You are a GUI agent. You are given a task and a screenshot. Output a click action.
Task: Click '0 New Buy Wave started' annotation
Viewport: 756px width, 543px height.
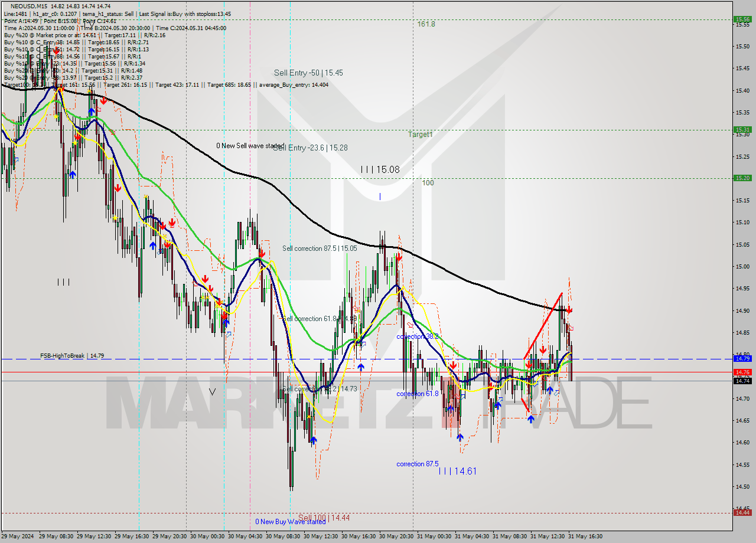click(x=291, y=522)
